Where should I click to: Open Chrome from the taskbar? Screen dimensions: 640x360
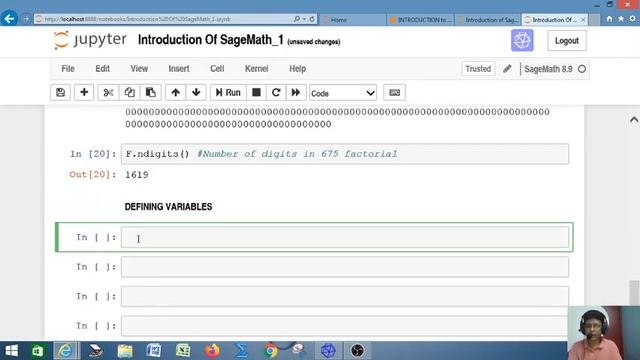(x=270, y=351)
